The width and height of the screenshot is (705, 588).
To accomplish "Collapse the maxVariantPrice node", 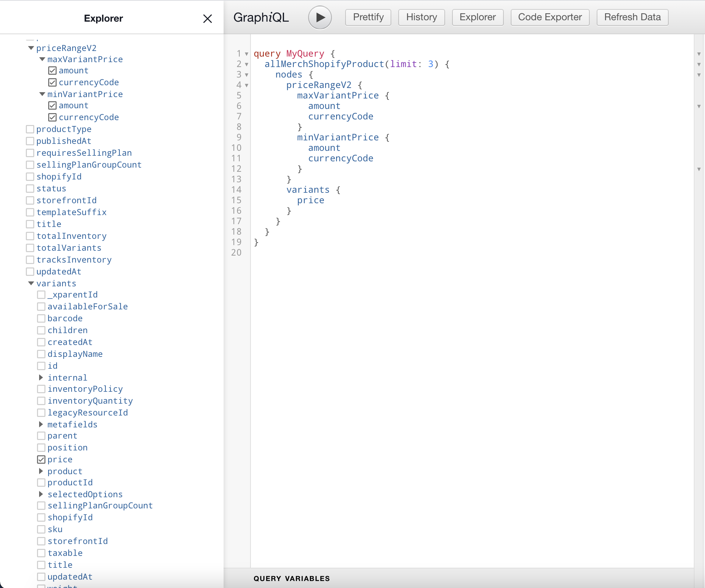I will coord(42,59).
